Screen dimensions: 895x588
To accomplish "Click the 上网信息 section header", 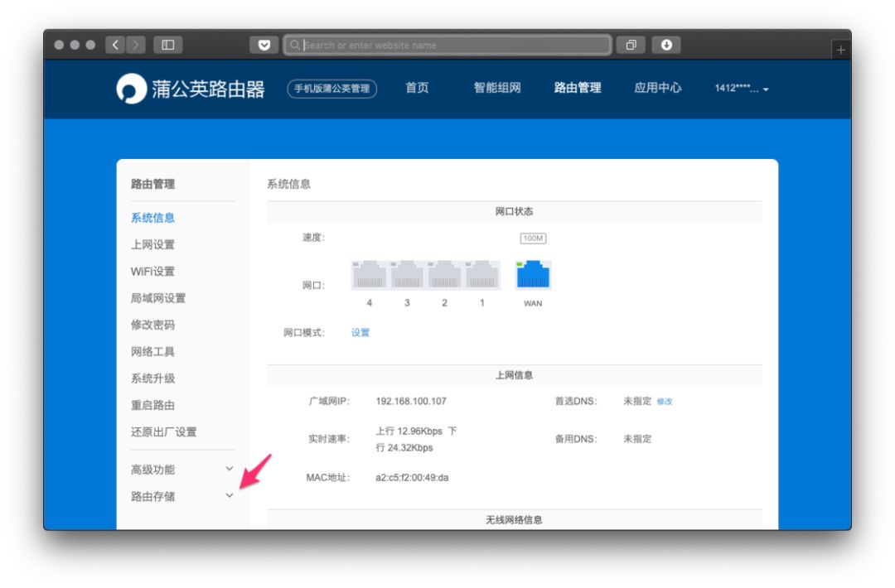I will click(514, 375).
